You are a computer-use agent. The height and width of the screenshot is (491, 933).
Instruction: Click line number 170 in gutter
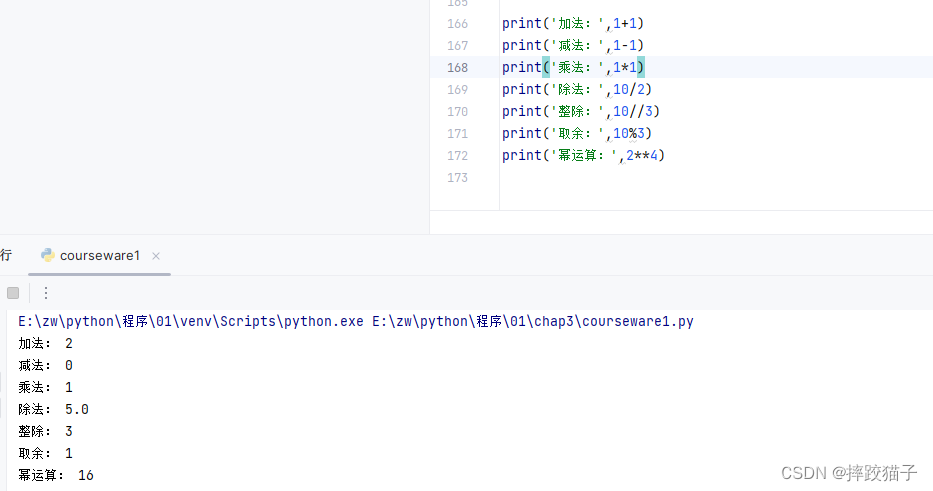pos(458,112)
